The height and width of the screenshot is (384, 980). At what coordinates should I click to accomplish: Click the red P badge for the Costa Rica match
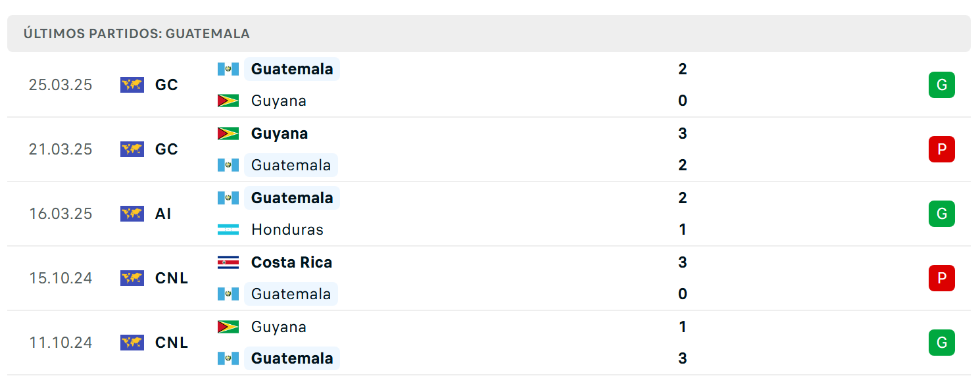(x=942, y=278)
